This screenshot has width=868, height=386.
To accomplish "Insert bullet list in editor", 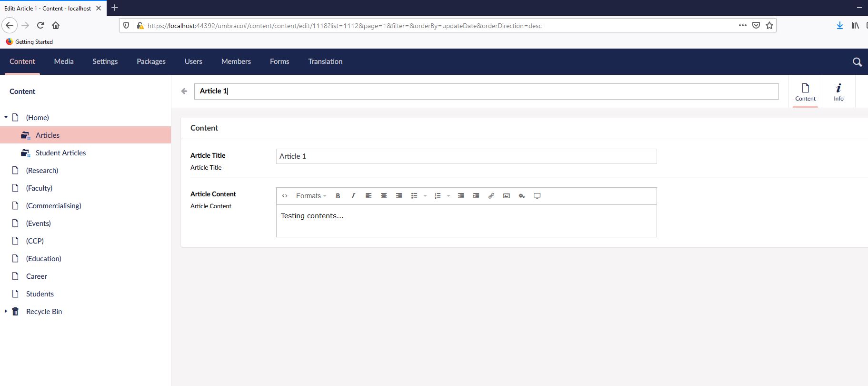I will coord(414,196).
